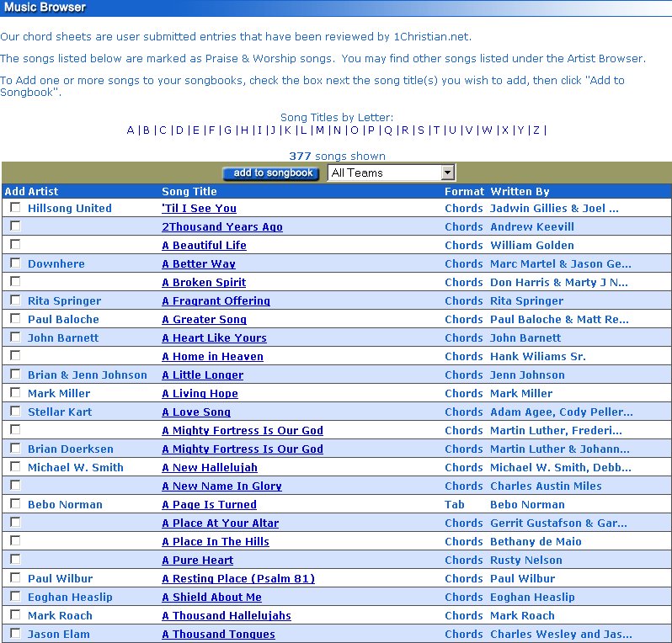Viewport: 672px width, 643px height.
Task: Check the box for 'Til I See You
Action: [x=15, y=208]
